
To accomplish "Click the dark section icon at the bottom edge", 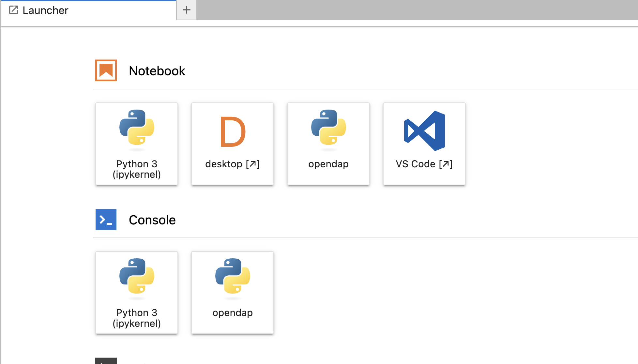I will (x=106, y=361).
